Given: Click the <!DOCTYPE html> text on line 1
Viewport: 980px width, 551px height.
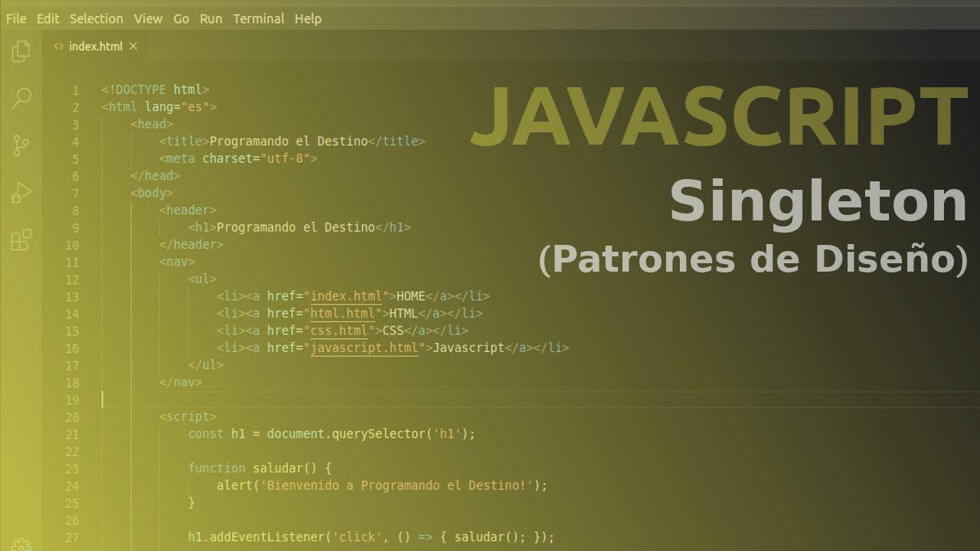Looking at the screenshot, I should [155, 90].
